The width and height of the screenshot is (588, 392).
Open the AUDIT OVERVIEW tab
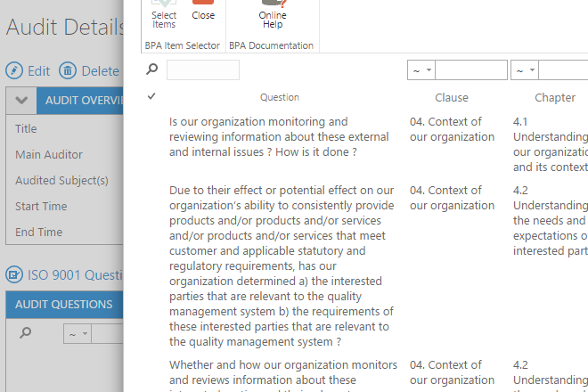pos(80,101)
